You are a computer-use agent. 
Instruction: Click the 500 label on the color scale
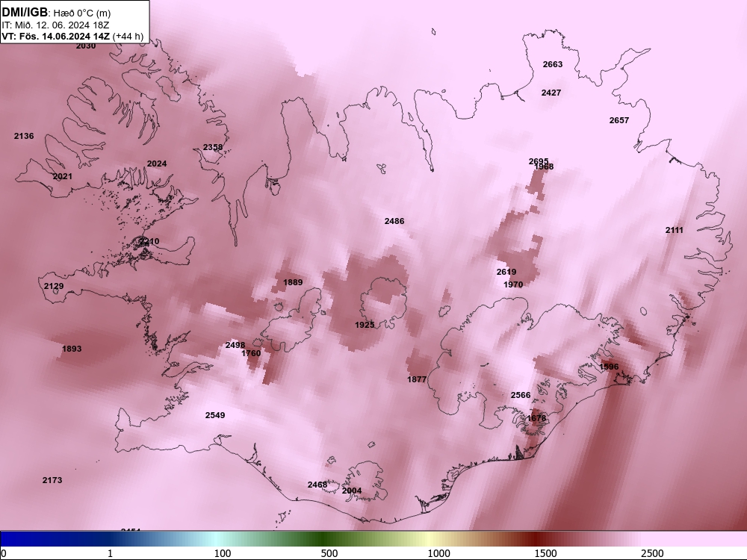tap(329, 553)
